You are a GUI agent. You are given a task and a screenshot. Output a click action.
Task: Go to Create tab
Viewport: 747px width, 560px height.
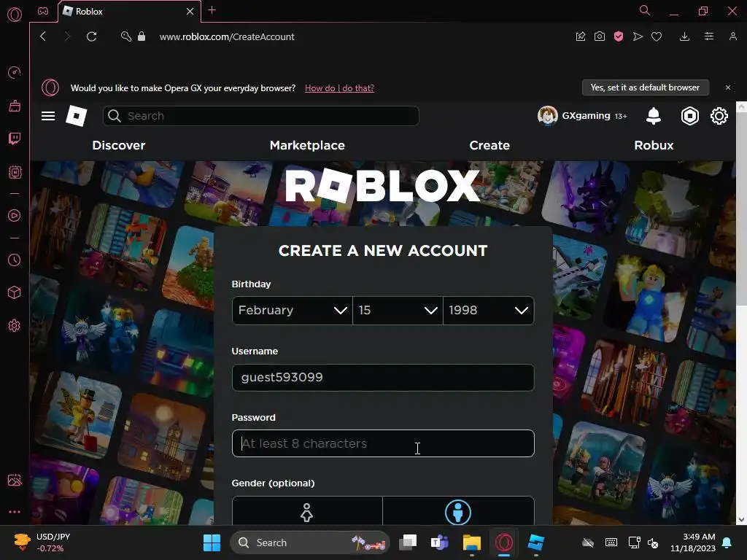point(489,145)
